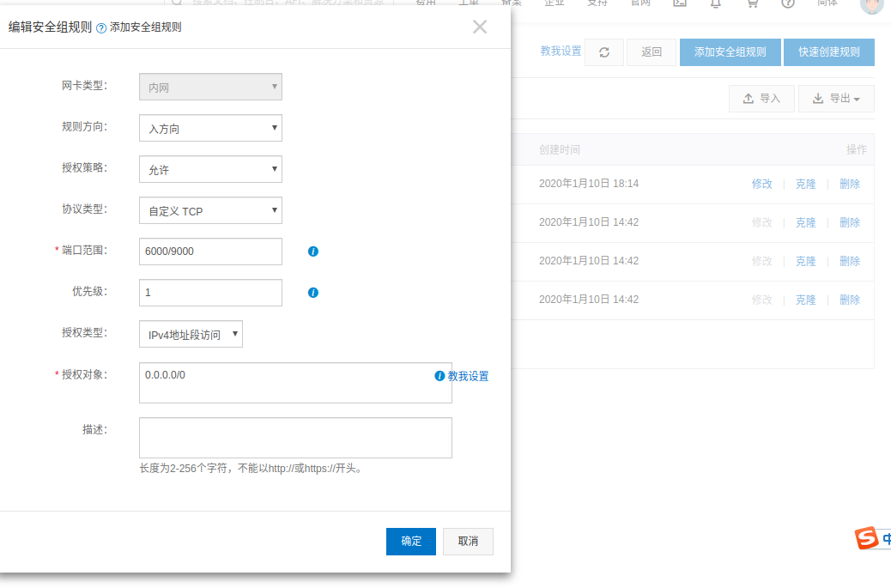Click 删除 for the 18:14 rule row

pyautogui.click(x=850, y=184)
